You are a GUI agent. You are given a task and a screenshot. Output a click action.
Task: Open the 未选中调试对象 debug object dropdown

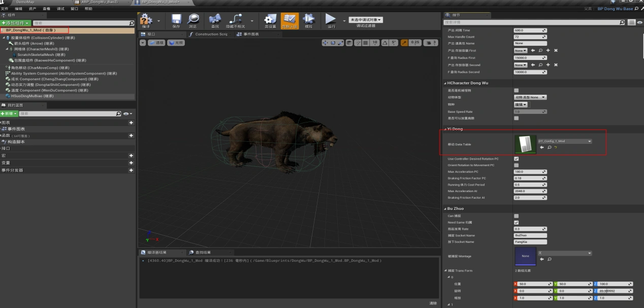coord(366,20)
